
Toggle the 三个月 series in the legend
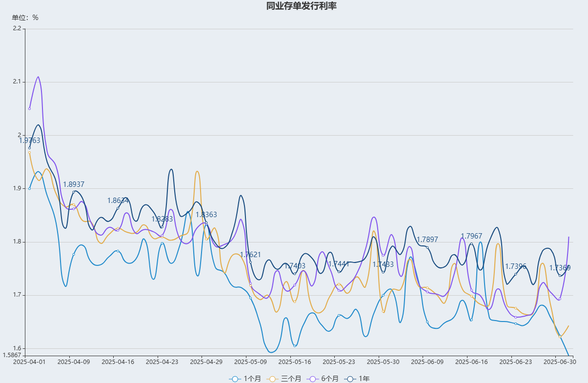click(x=284, y=379)
